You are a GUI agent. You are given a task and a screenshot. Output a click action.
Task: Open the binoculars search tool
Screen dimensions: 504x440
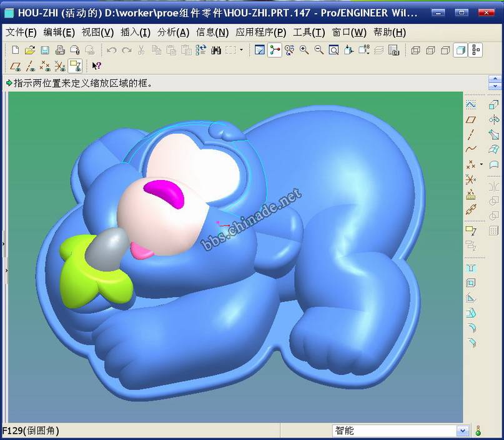click(x=216, y=50)
